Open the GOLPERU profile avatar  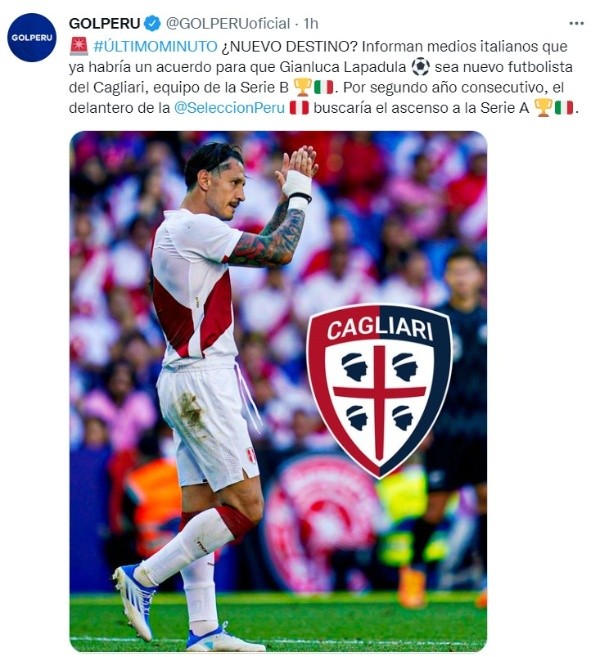point(32,37)
